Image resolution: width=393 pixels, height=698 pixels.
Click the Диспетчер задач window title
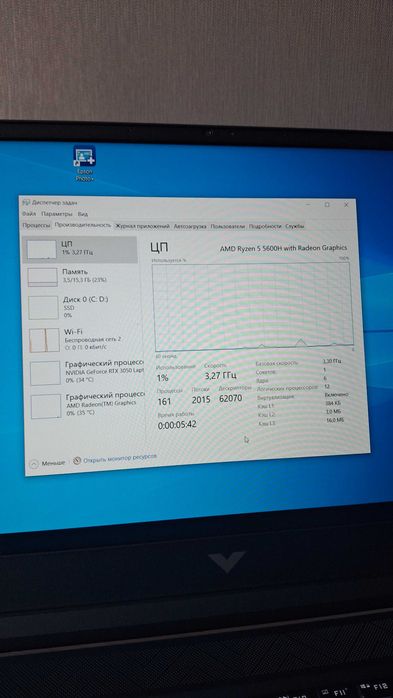tap(54, 202)
